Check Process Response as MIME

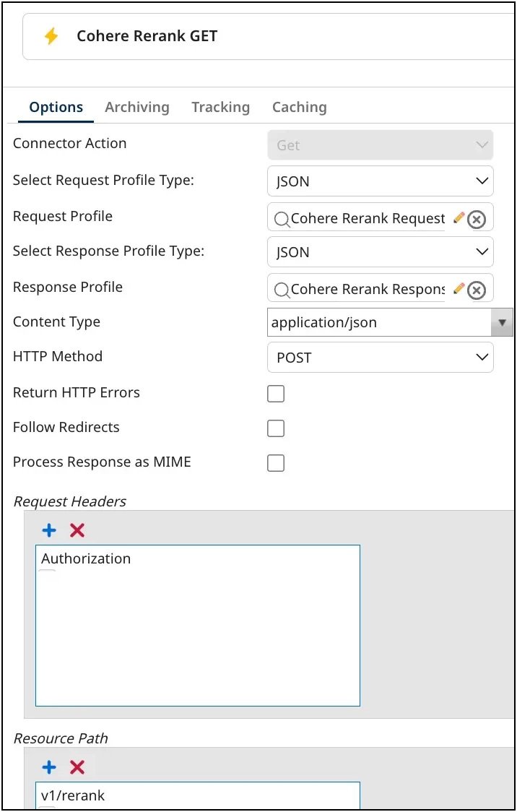click(x=276, y=463)
